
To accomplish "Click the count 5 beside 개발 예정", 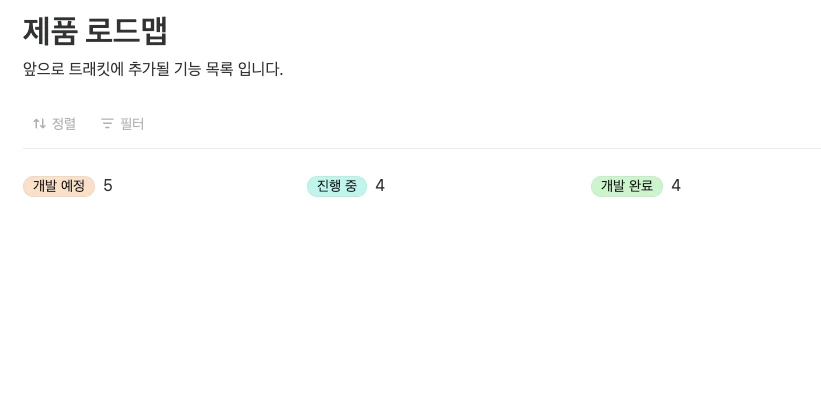I will coord(108,186).
